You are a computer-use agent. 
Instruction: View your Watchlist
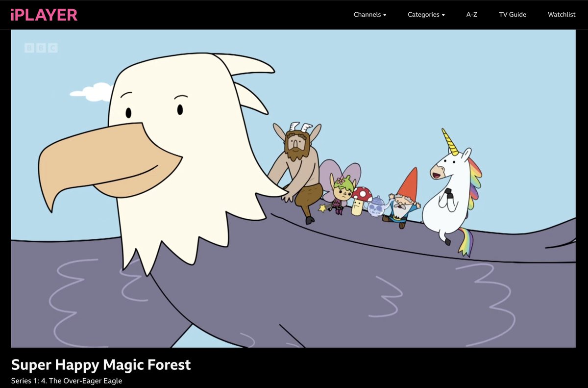pyautogui.click(x=561, y=15)
